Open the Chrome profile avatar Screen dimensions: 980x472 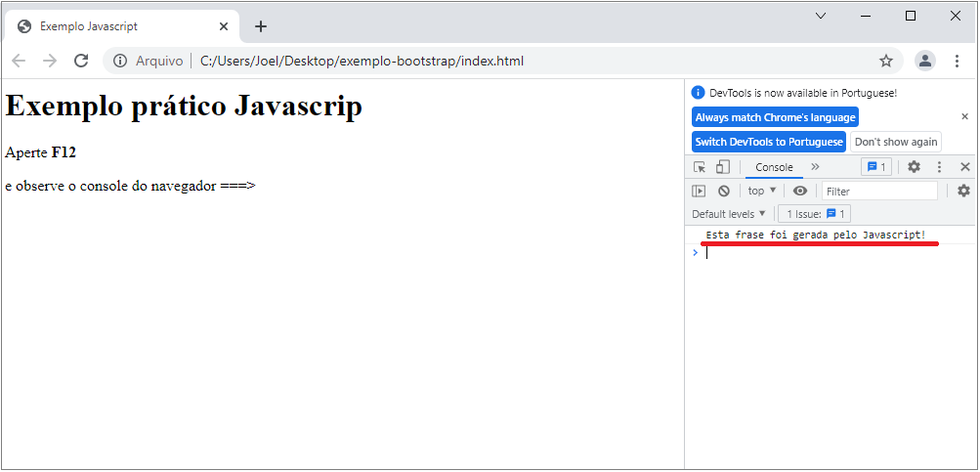pyautogui.click(x=925, y=61)
